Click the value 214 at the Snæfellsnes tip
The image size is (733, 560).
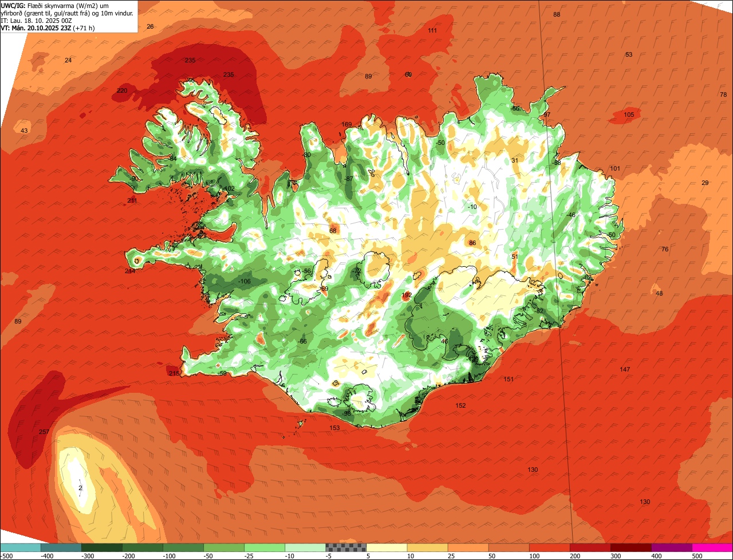tap(130, 271)
